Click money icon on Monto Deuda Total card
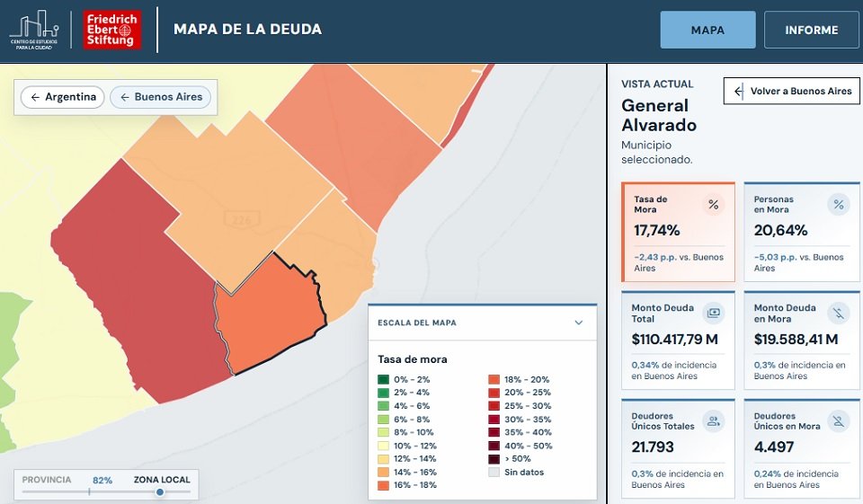Screen dimensions: 863x504 pyautogui.click(x=713, y=313)
